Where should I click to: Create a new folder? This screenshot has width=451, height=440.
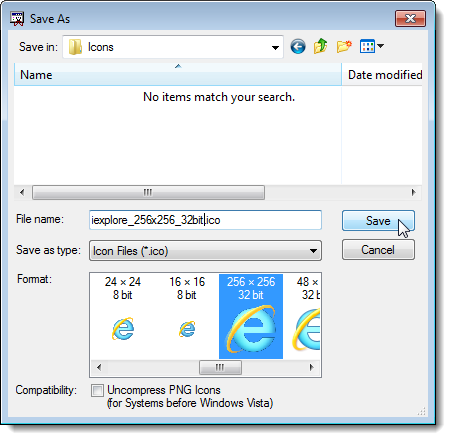click(x=344, y=46)
